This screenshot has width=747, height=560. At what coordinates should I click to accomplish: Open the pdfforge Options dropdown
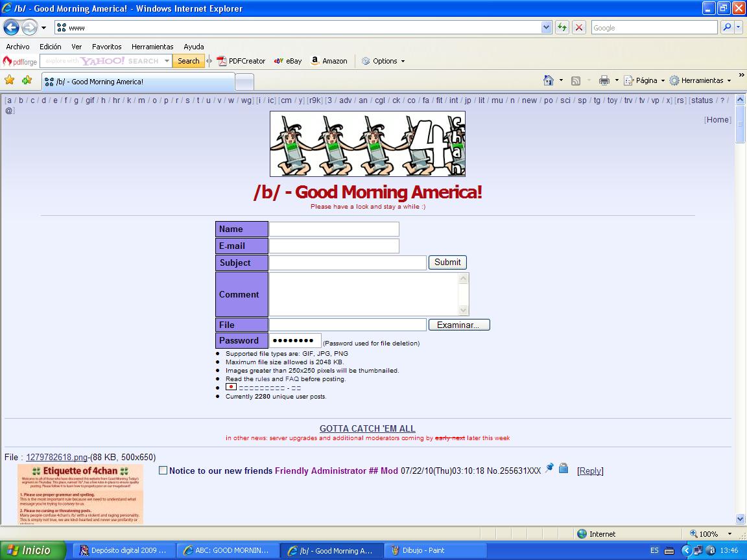(x=383, y=61)
